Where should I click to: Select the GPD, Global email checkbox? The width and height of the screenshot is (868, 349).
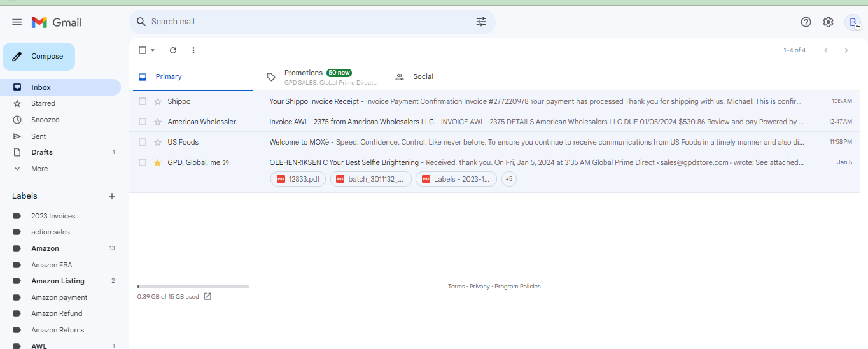click(143, 162)
